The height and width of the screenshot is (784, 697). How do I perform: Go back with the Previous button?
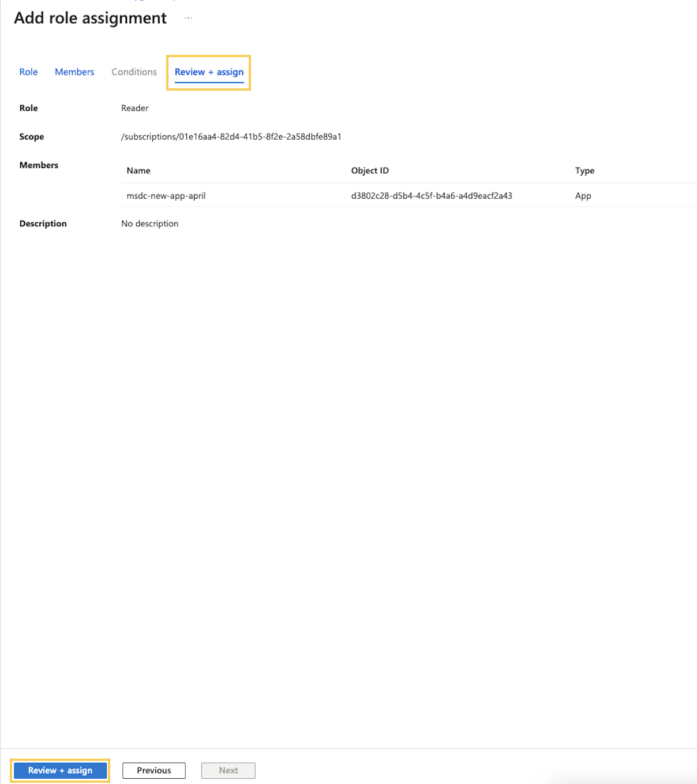pyautogui.click(x=154, y=770)
